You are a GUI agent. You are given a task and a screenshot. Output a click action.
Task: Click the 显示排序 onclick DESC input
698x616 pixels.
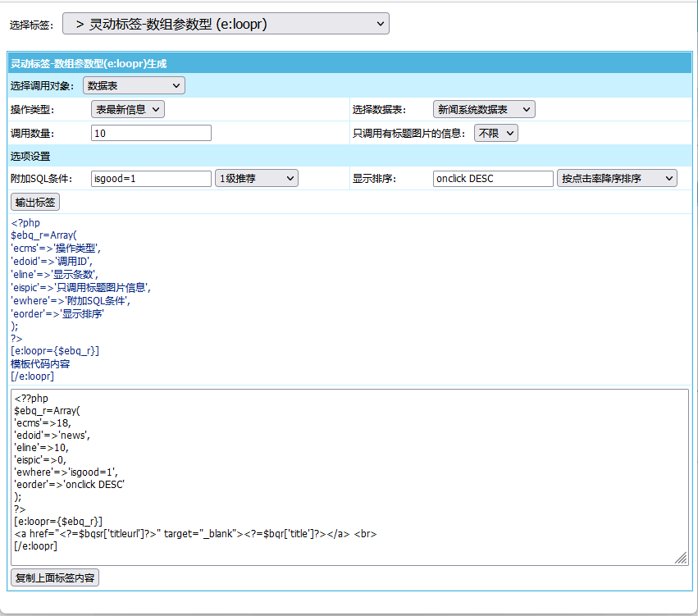[492, 177]
